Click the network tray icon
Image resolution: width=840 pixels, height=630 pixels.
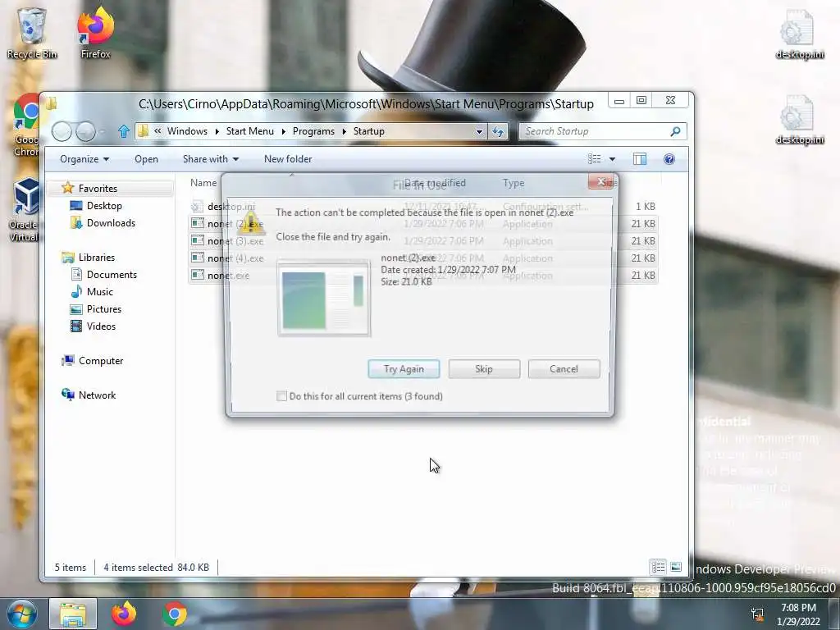pos(757,614)
